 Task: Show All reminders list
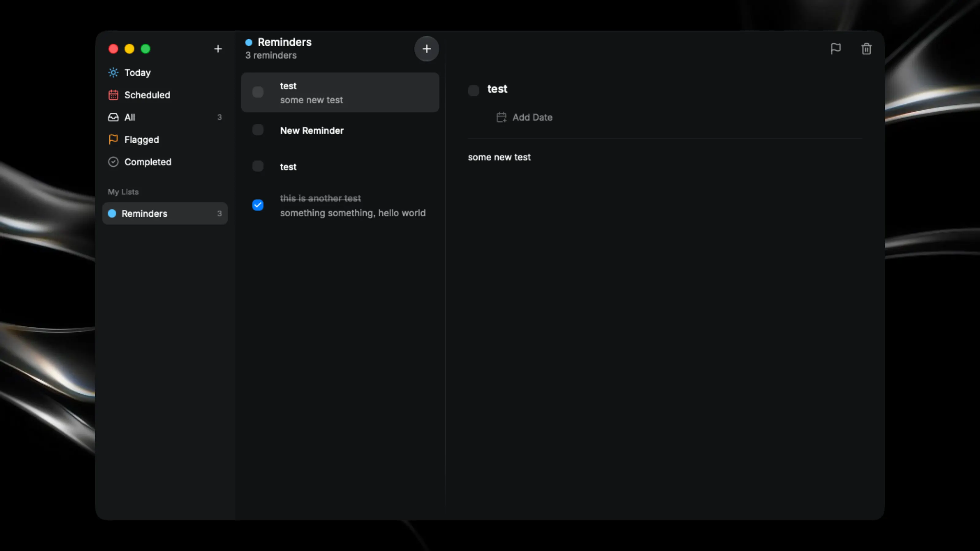(165, 117)
